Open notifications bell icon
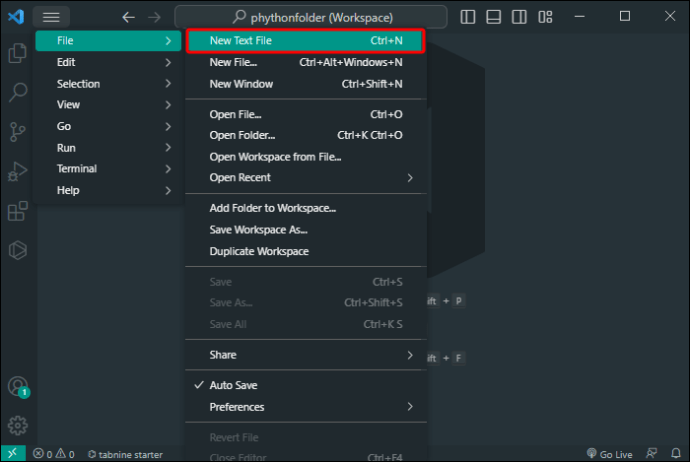Screen dimensions: 690x462 tap(676, 453)
